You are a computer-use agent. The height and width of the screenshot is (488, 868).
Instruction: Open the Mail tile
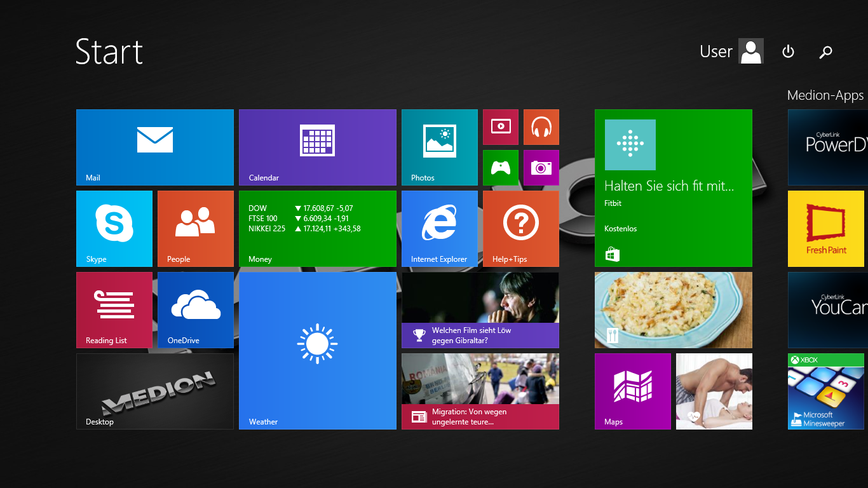155,147
